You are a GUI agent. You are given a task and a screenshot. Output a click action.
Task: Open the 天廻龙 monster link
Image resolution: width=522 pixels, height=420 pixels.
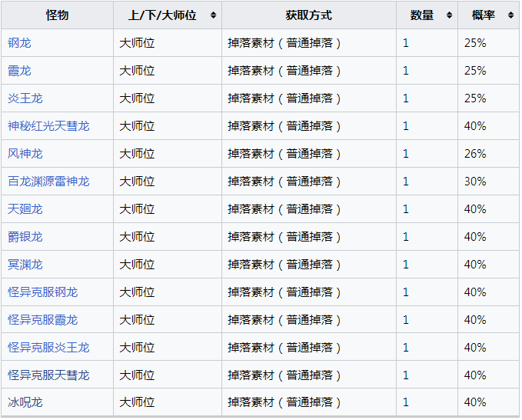point(25,208)
